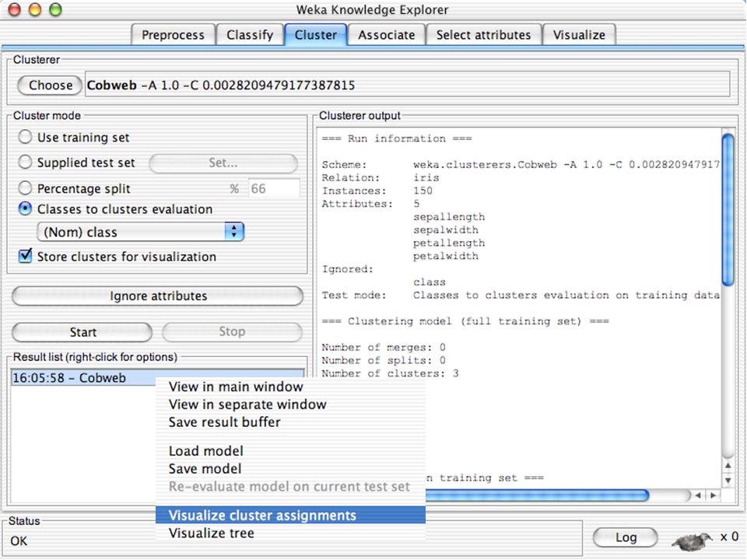Open the (Nom) class dropdown
Screen dimensions: 747x560
pyautogui.click(x=141, y=232)
